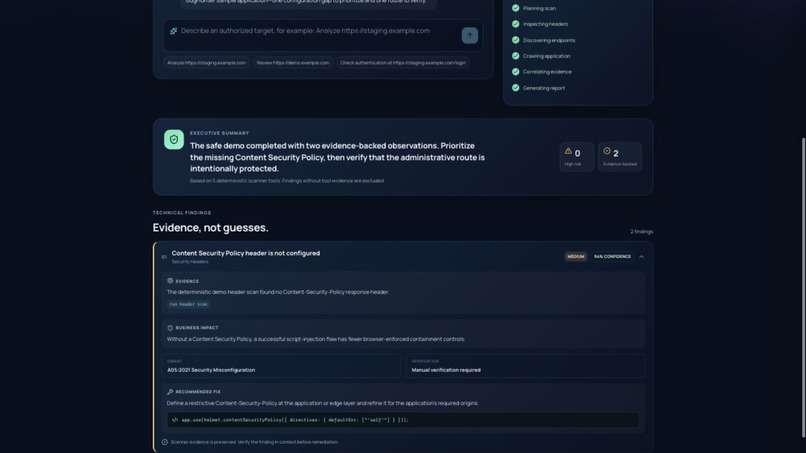Click the "Discovering endpoints" step label
Viewport: 806px width, 453px height.
[549, 40]
